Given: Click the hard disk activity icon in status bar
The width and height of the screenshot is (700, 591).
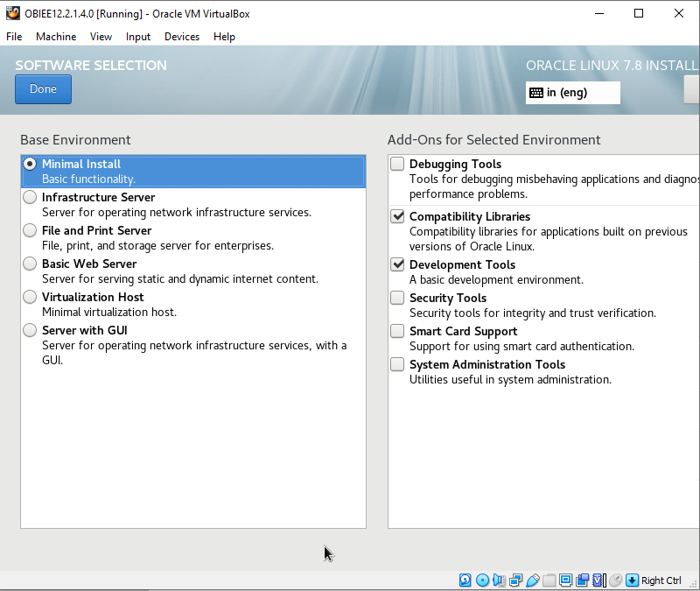Looking at the screenshot, I should click(x=465, y=580).
